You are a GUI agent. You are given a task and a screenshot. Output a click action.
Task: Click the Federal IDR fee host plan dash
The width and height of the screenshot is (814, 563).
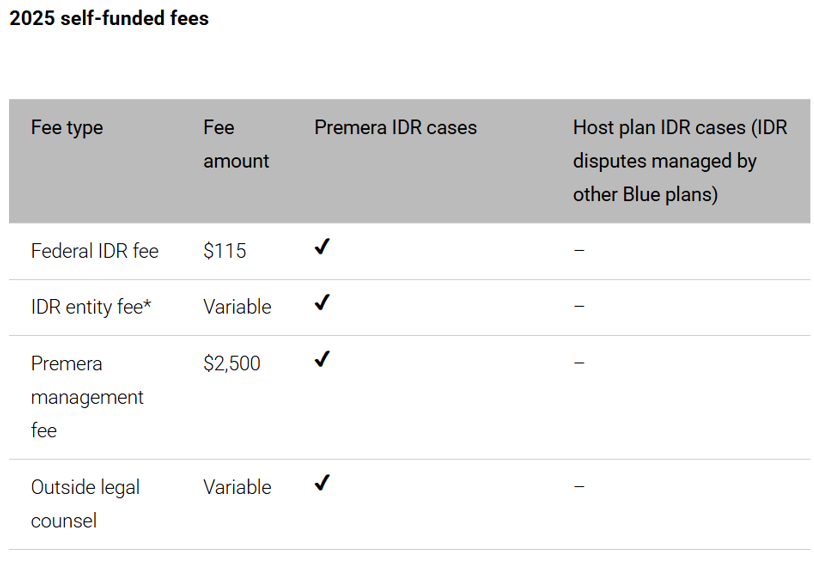coord(579,250)
